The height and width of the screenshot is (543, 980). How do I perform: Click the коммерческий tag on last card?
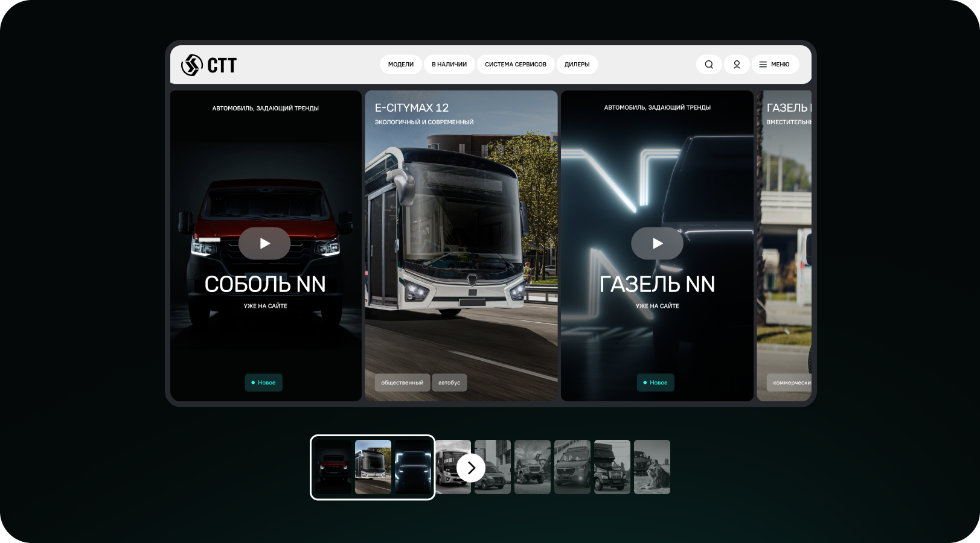791,383
